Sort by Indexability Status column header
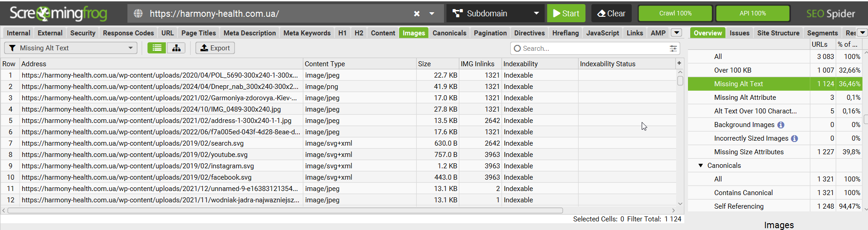The image size is (868, 230). click(x=627, y=64)
